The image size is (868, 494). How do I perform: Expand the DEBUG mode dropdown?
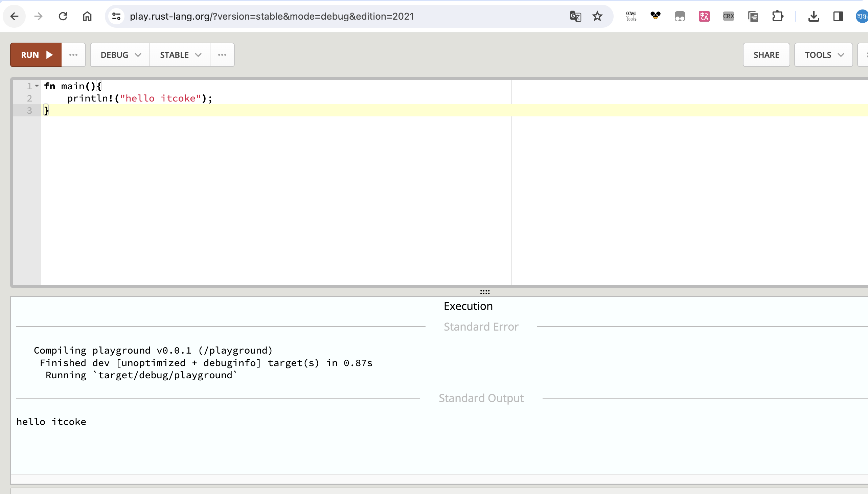tap(120, 54)
